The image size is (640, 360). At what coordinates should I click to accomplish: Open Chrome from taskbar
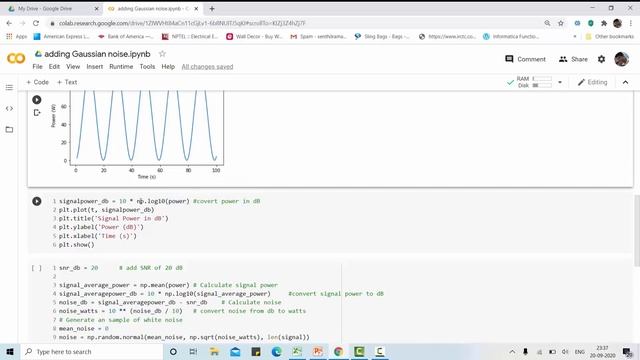(338, 351)
